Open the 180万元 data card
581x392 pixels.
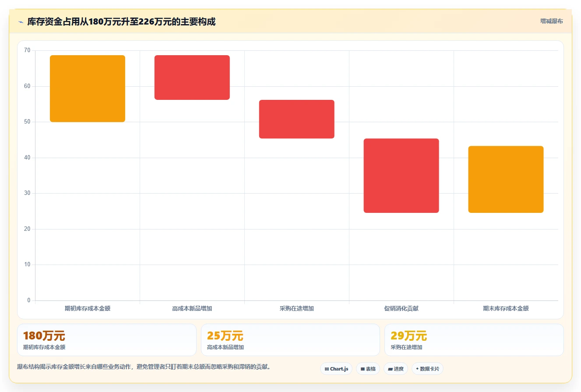pos(107,340)
